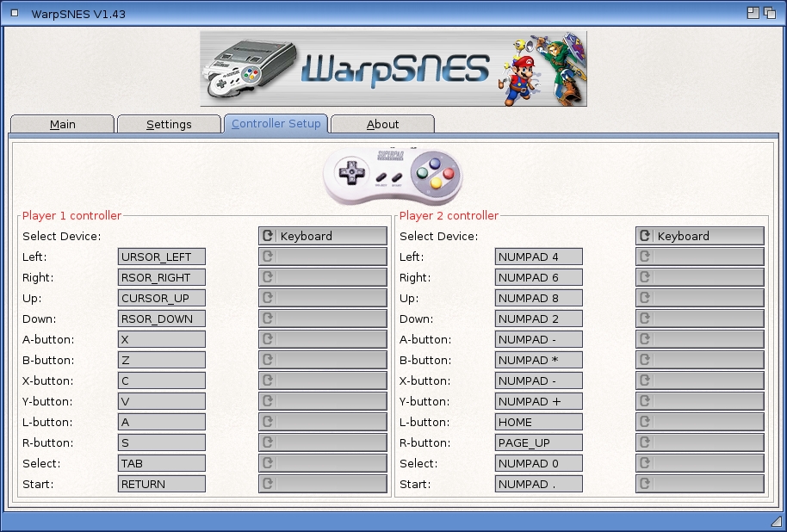Image resolution: width=787 pixels, height=532 pixels.
Task: Click Player 1 R-button field S
Action: pyautogui.click(x=162, y=442)
